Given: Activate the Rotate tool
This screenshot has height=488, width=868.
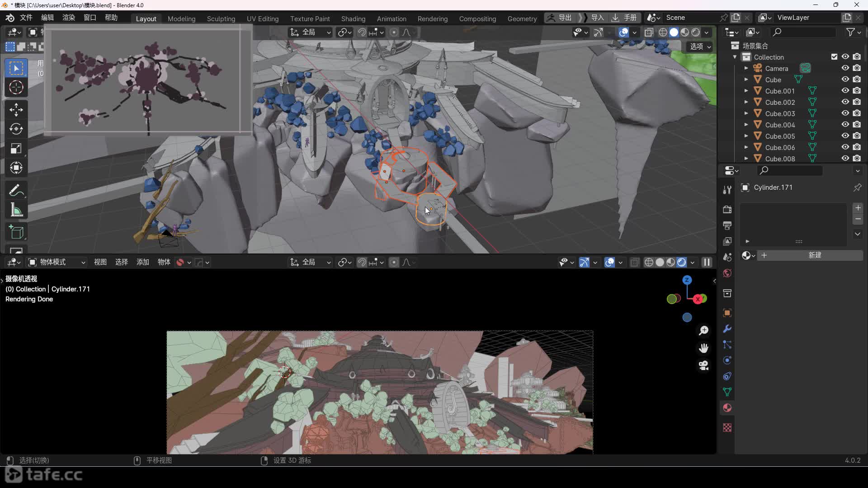Looking at the screenshot, I should (x=16, y=129).
